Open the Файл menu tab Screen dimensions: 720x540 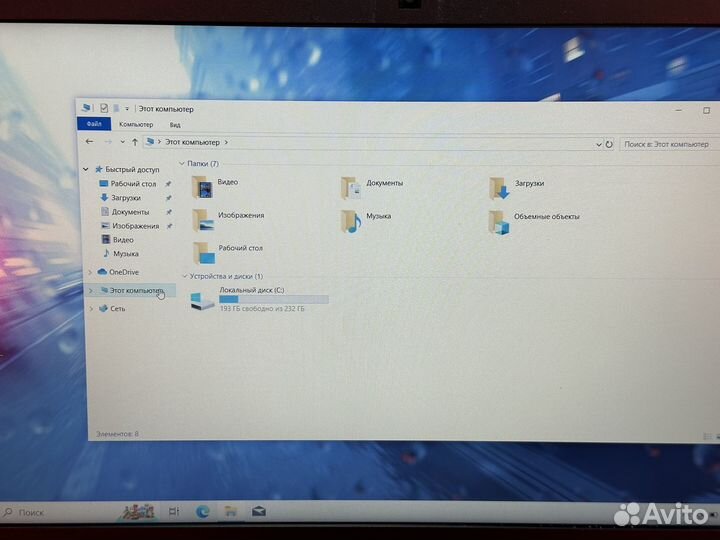pyautogui.click(x=94, y=124)
